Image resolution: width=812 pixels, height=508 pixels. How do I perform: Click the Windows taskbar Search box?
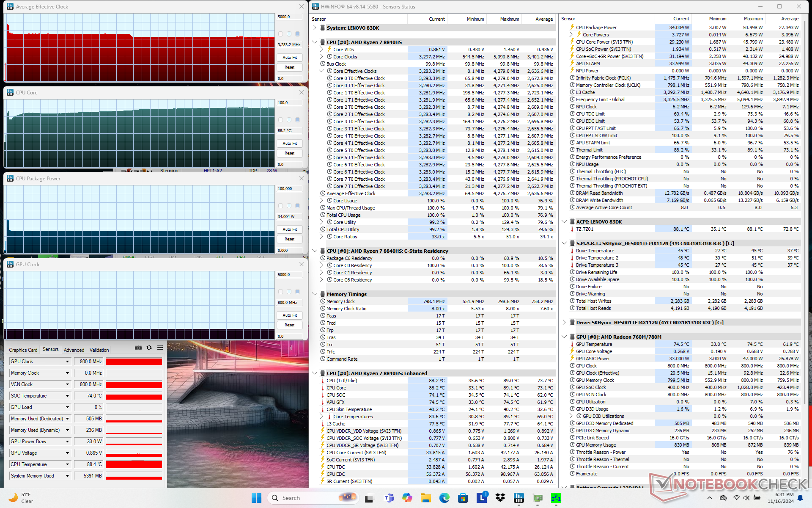314,498
